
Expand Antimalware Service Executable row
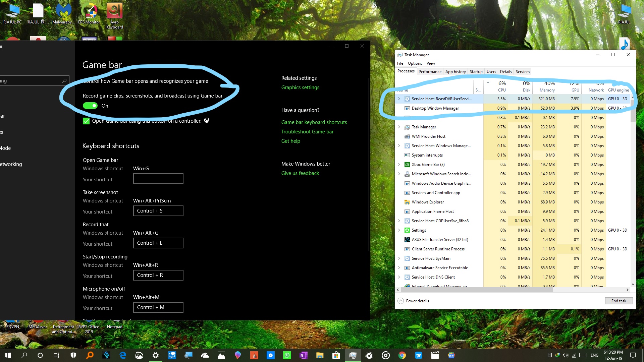(x=399, y=268)
